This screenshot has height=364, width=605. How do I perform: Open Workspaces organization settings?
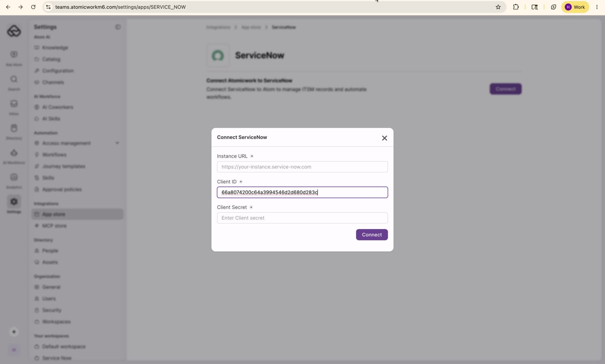[x=56, y=322]
